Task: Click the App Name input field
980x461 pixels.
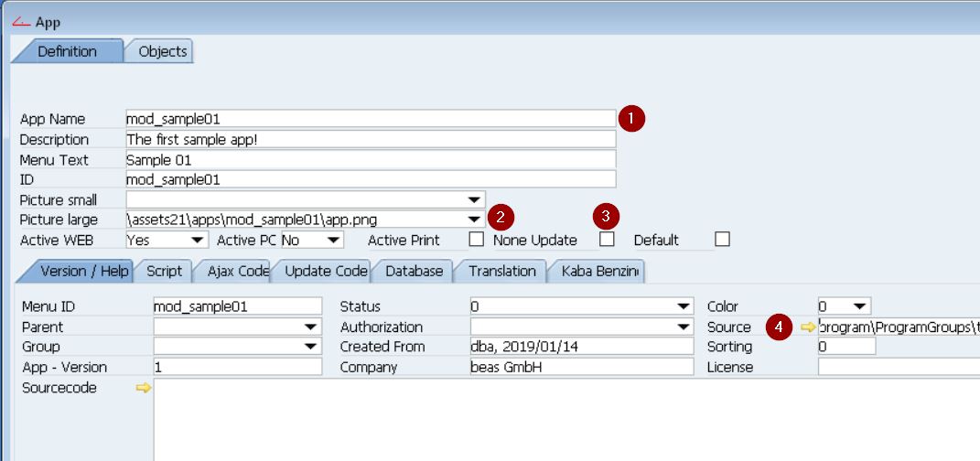Action: (370, 119)
